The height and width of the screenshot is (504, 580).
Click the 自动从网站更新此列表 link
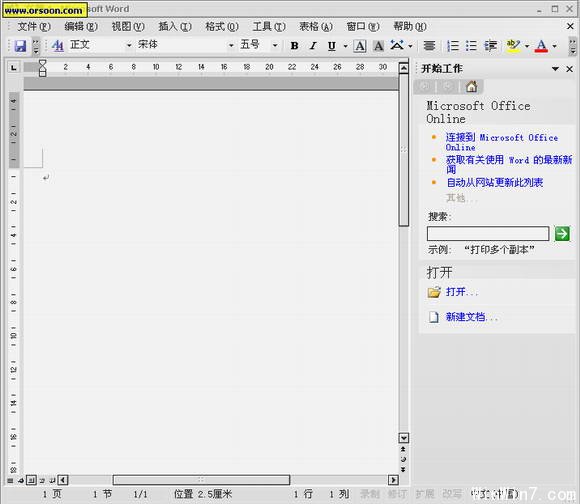point(495,182)
